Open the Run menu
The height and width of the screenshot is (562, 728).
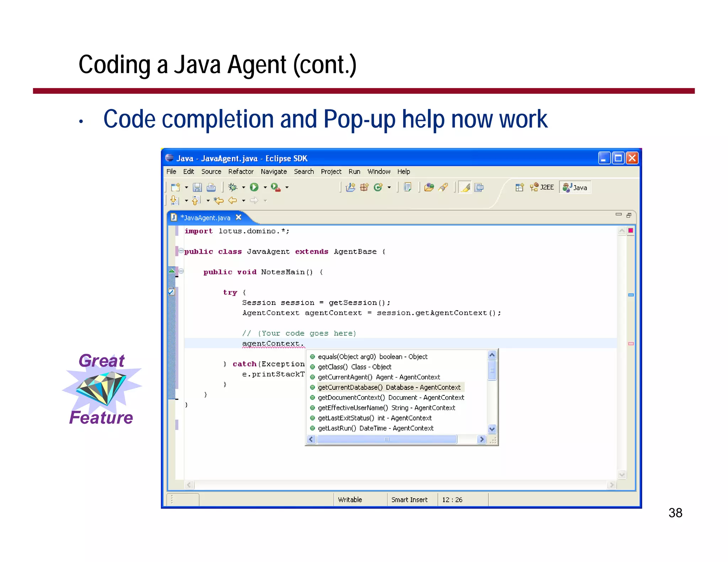tap(354, 172)
